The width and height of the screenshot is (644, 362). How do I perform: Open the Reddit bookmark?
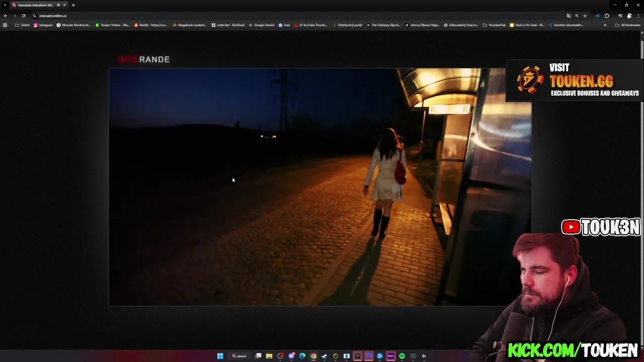[x=150, y=25]
